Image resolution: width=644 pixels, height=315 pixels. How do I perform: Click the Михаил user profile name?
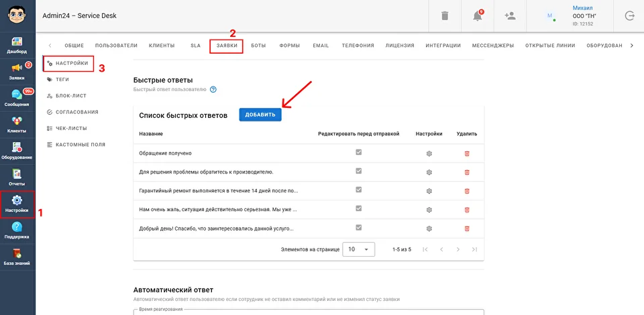coord(582,8)
